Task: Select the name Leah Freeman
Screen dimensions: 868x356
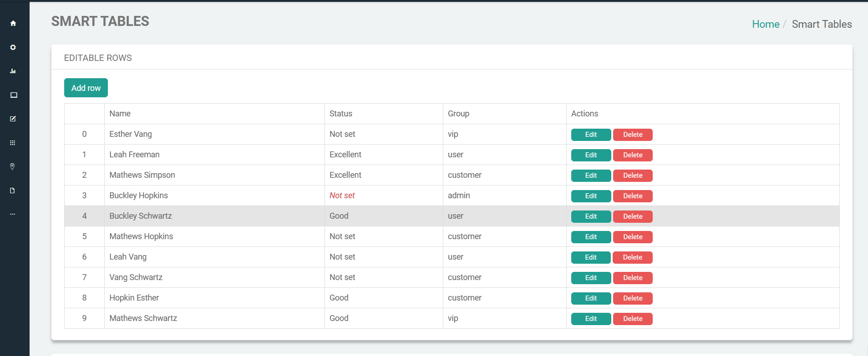Action: [x=134, y=155]
